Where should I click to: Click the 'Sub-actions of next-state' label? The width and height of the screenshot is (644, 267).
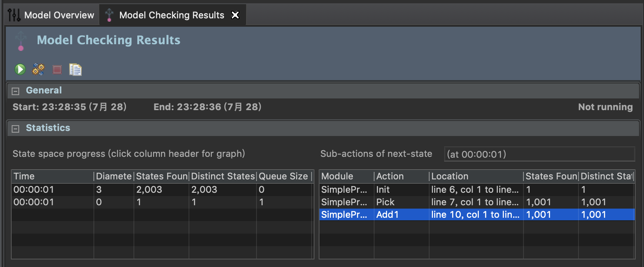[x=376, y=154]
